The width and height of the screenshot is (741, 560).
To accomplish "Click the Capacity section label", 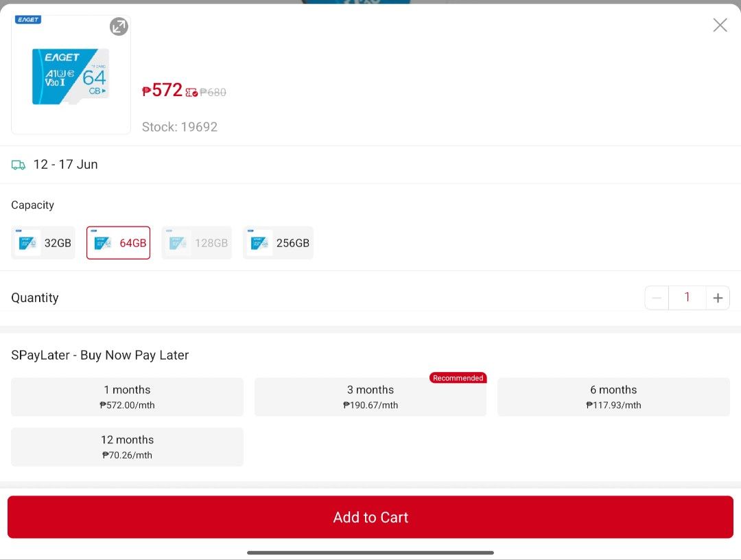I will [x=33, y=205].
